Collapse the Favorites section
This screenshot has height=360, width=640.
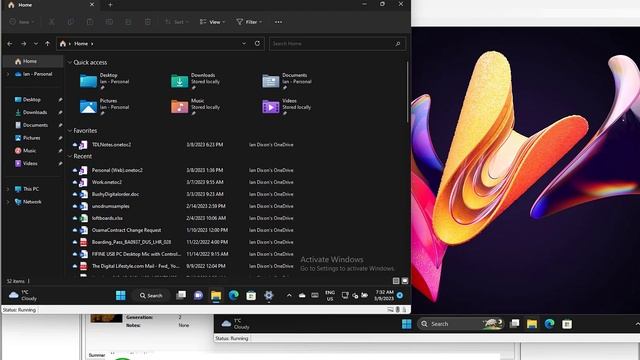70,131
